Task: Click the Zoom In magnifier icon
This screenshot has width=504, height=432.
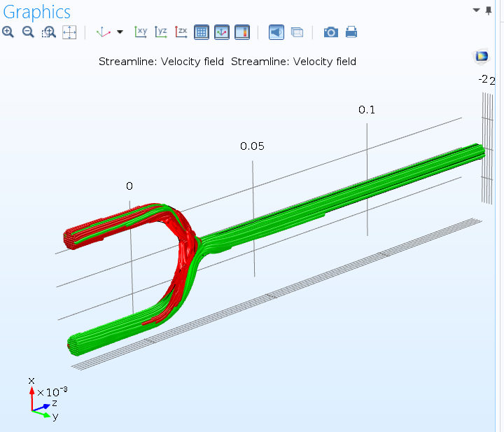Action: pos(8,32)
